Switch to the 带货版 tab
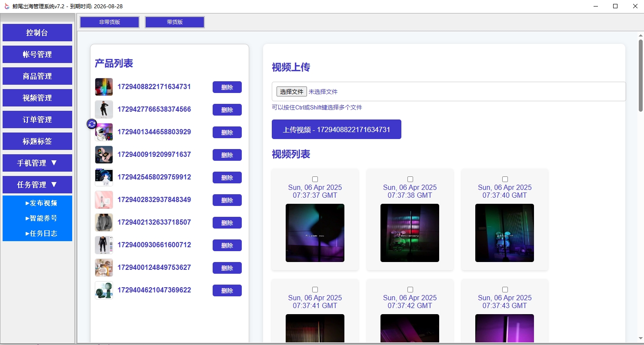This screenshot has height=345, width=644. click(x=175, y=22)
